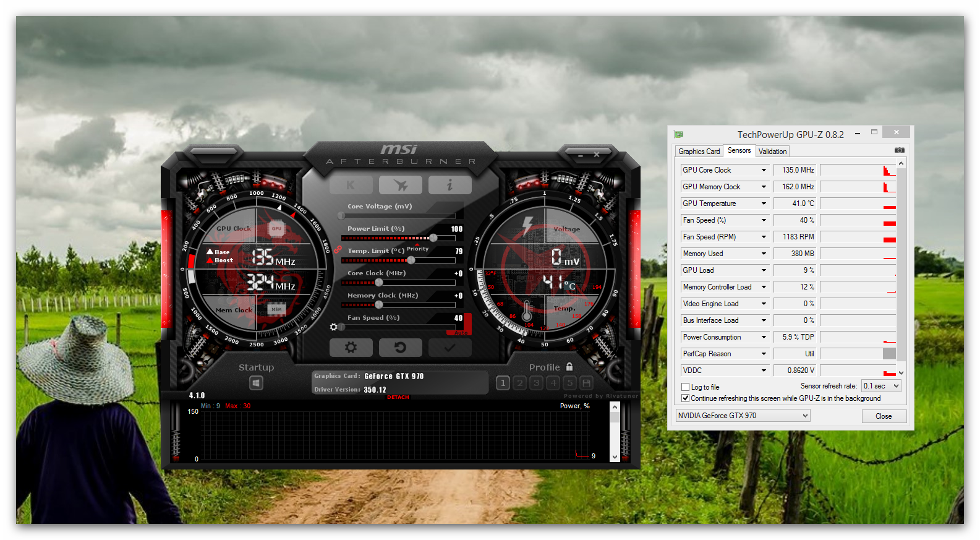Click the GPU chip icon on the clock gauge
980x540 pixels.
coord(276,228)
